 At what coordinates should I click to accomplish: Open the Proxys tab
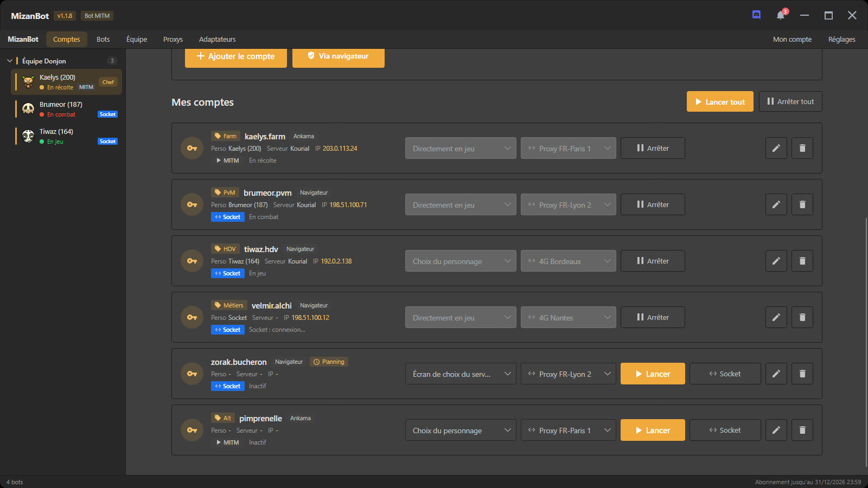pos(173,39)
